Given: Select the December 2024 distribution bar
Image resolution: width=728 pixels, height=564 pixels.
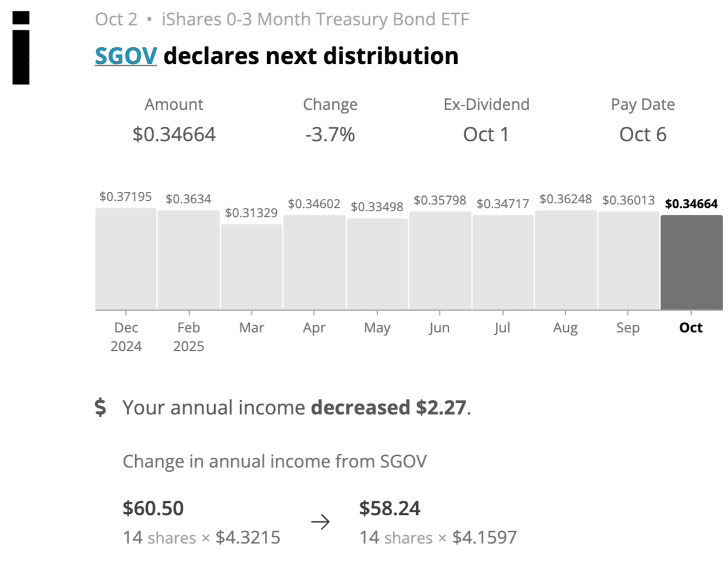Looking at the screenshot, I should coord(125,259).
